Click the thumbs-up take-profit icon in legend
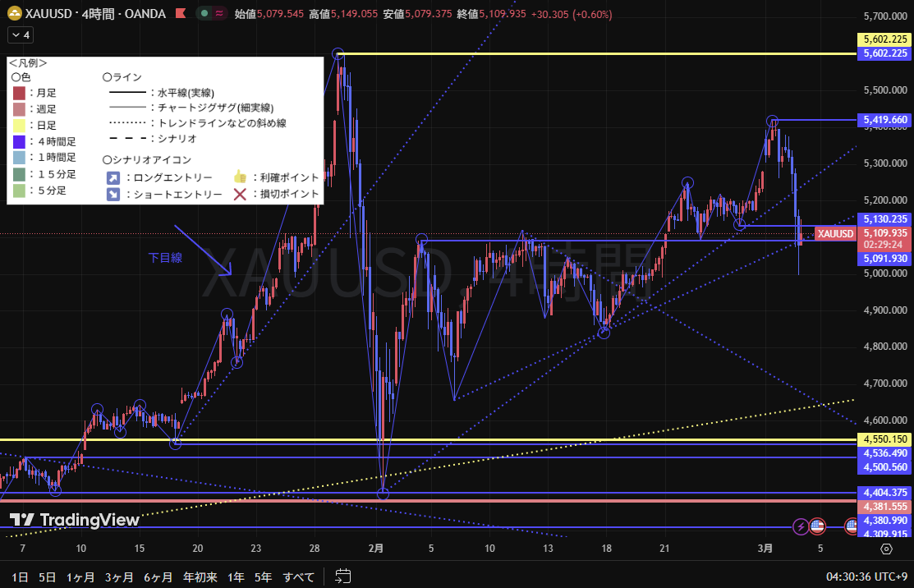The height and width of the screenshot is (588, 914). 240,177
